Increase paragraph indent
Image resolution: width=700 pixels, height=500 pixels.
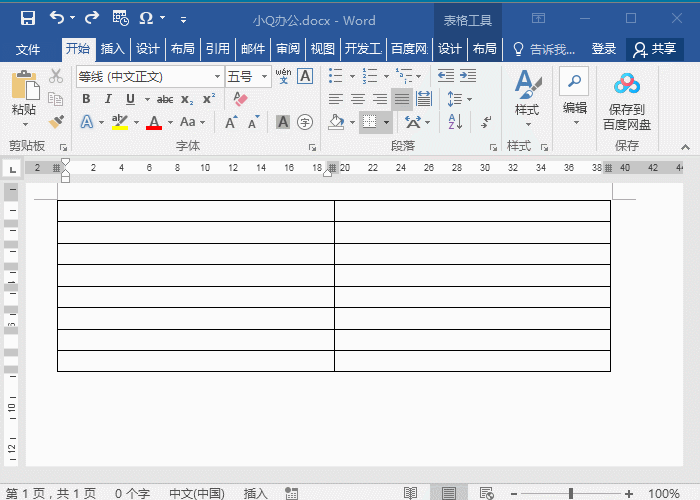tap(468, 75)
